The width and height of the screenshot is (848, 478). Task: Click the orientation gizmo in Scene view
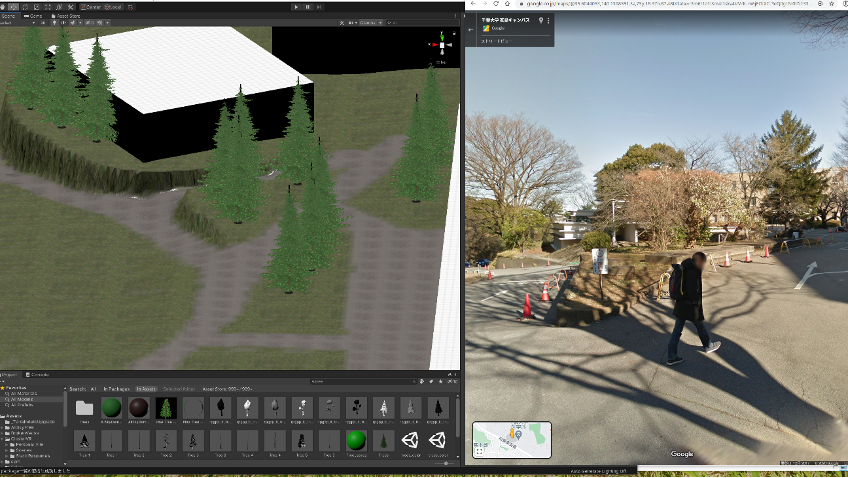pos(442,45)
